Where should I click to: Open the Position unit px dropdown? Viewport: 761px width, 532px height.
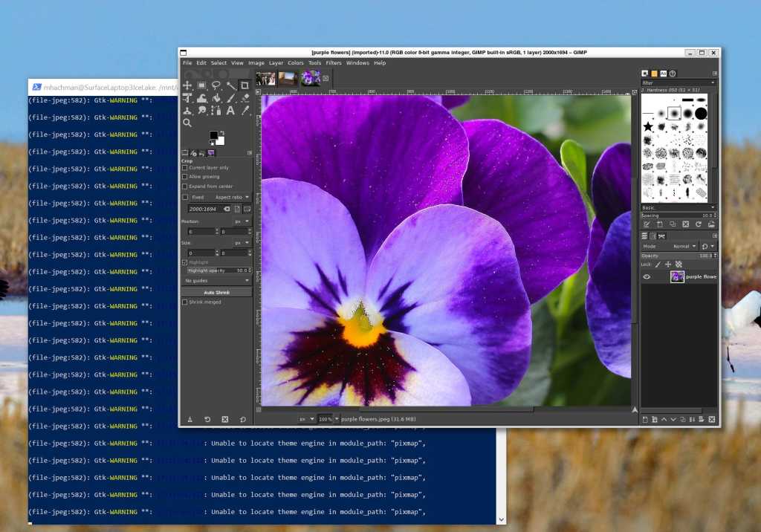(242, 222)
